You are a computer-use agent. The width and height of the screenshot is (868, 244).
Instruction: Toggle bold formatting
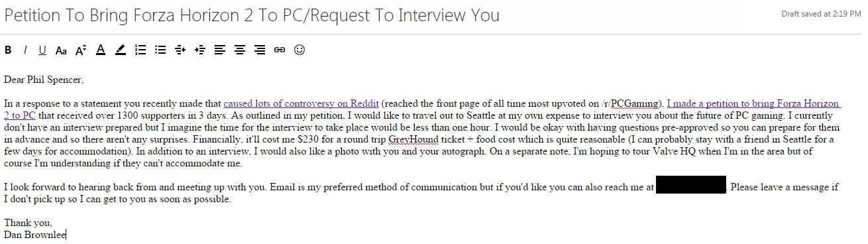(x=8, y=50)
